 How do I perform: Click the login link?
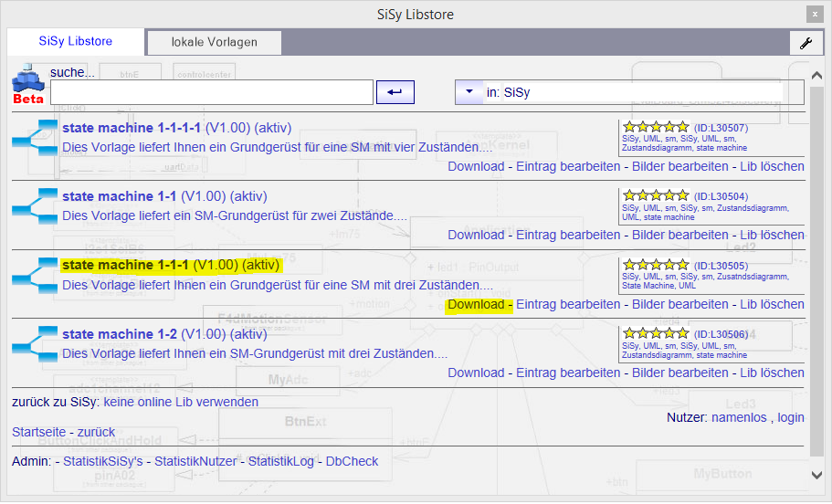point(791,416)
